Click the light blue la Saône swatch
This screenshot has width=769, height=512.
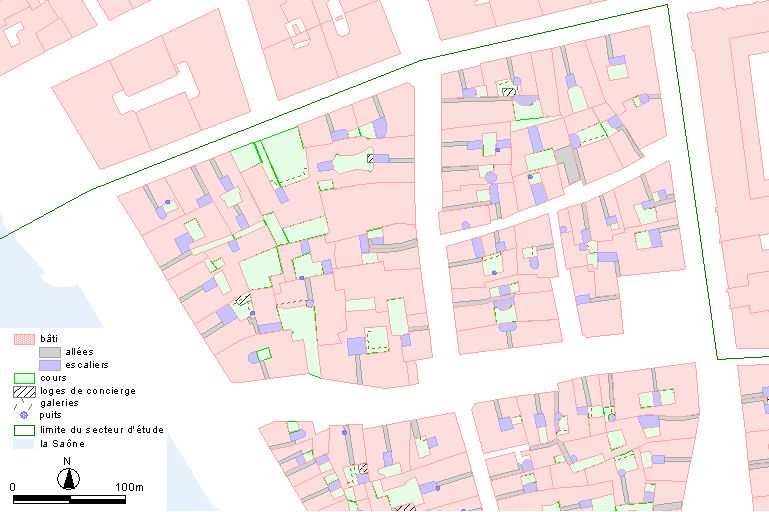click(x=24, y=444)
